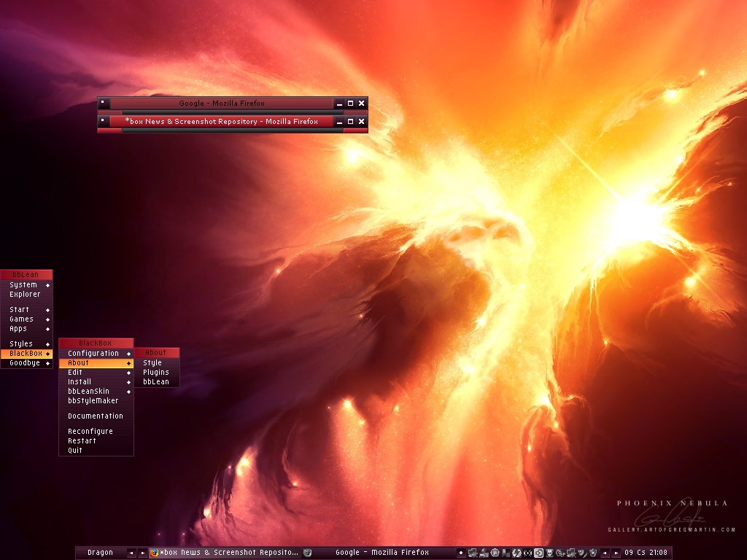This screenshot has width=747, height=560.
Task: Click the Dragon workspace label
Action: point(101,553)
